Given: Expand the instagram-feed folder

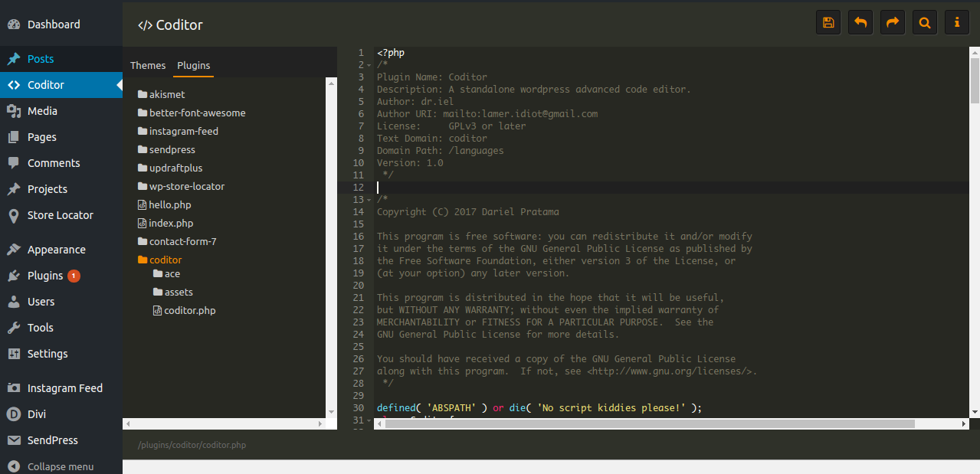Looking at the screenshot, I should tap(178, 131).
